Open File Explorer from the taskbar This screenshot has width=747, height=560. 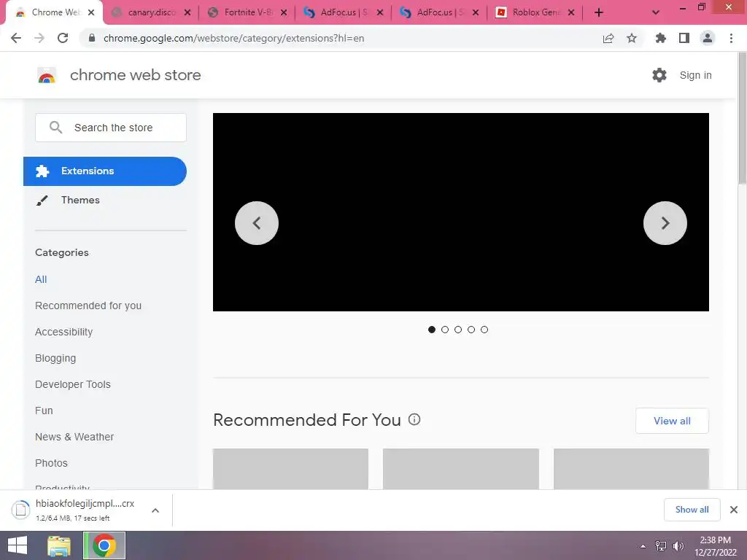[x=59, y=545]
